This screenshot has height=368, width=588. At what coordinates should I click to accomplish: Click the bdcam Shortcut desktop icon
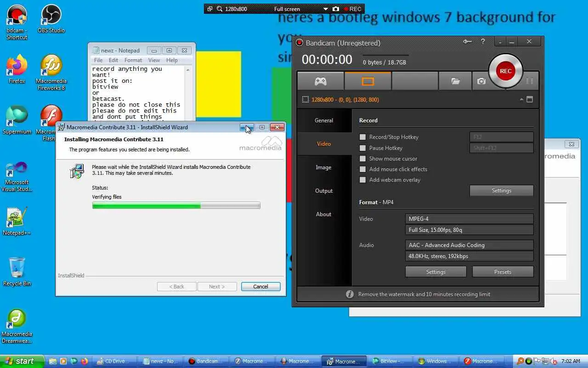coord(17,22)
